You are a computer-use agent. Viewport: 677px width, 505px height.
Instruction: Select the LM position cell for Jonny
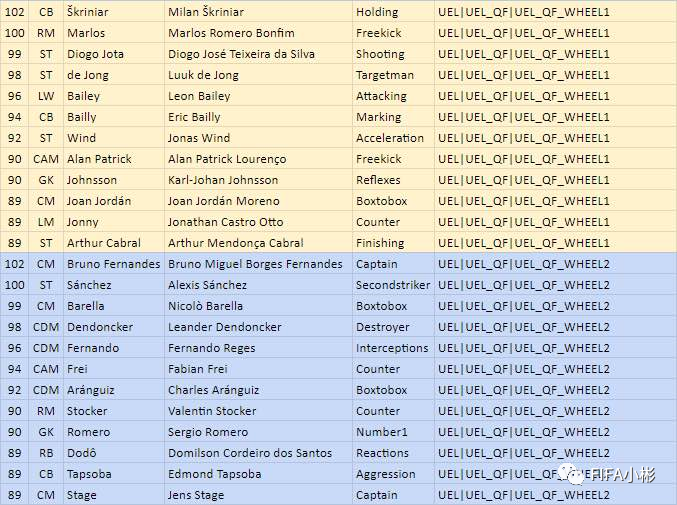(46, 222)
